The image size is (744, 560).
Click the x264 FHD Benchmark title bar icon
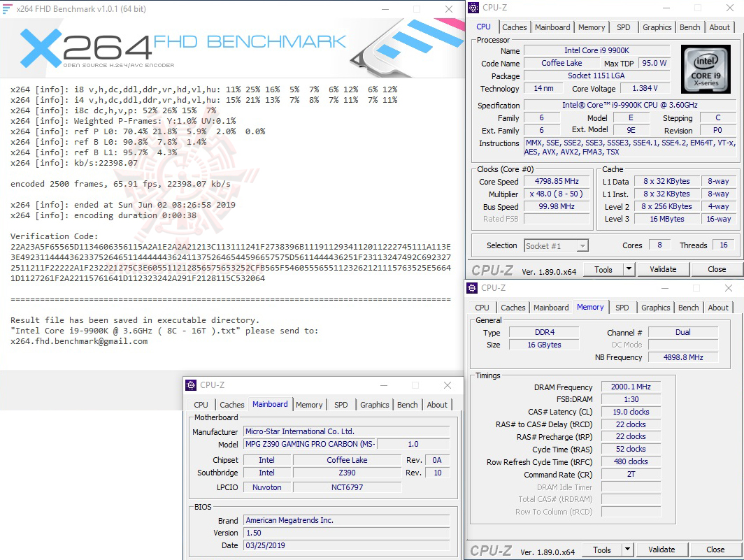click(x=7, y=8)
